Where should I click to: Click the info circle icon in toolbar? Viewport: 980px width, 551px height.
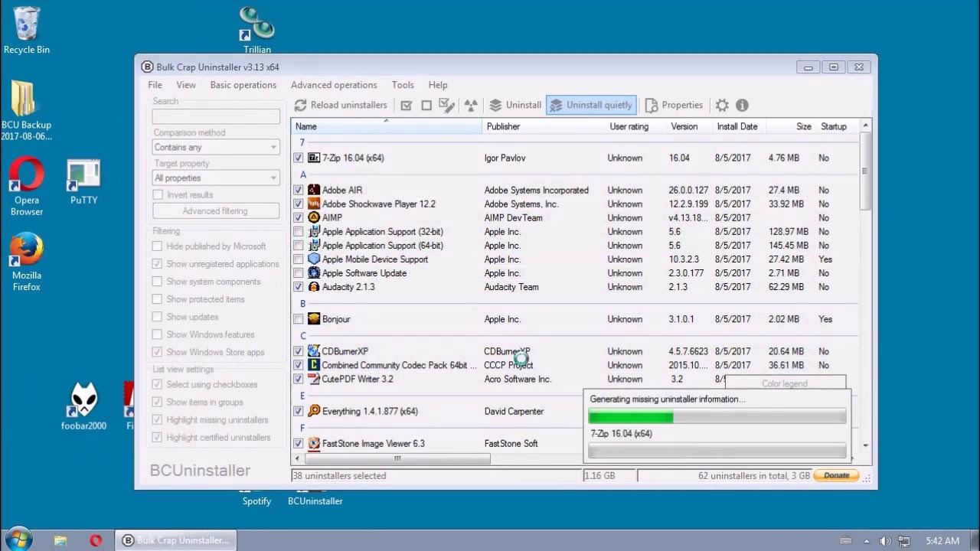point(742,106)
